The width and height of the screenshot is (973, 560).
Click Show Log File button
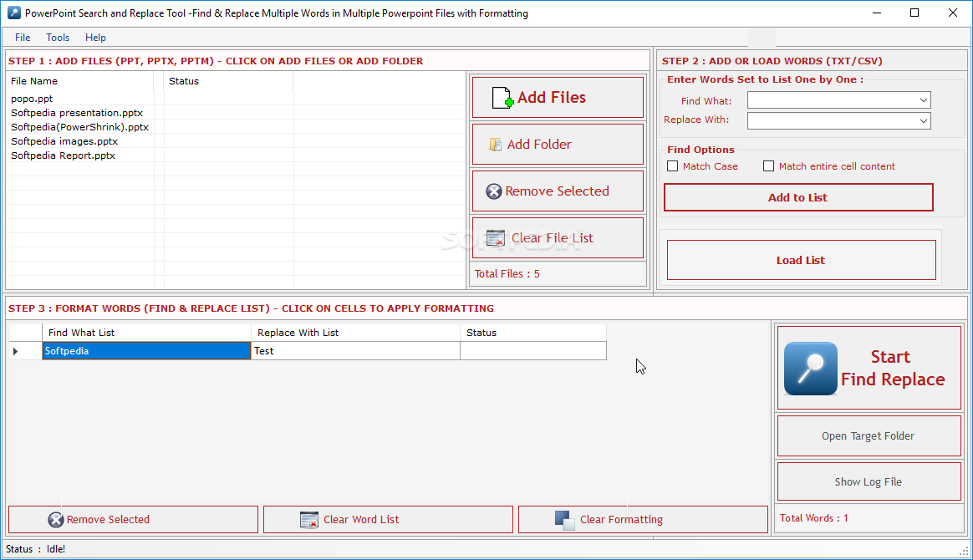point(869,482)
